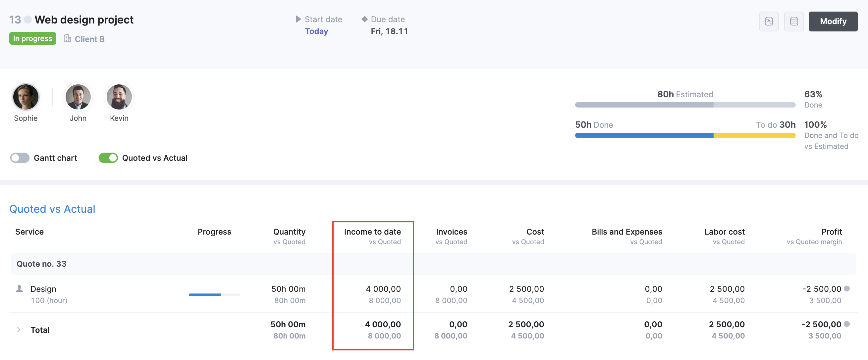Click the 100 (hour) rate under Design
Screen dimensions: 868x360
click(x=49, y=300)
